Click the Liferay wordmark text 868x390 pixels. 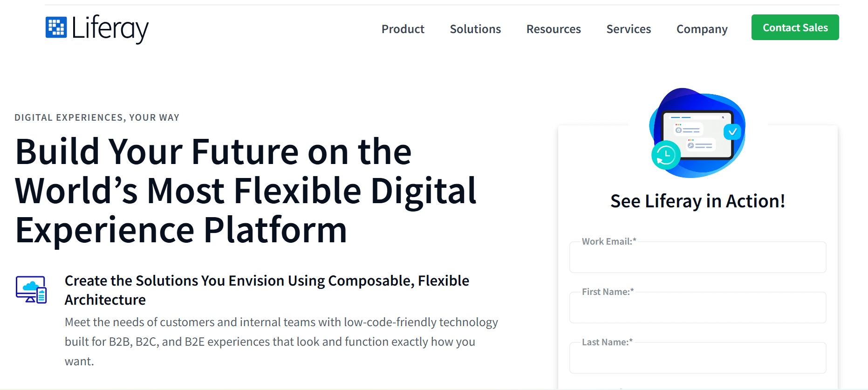pos(110,28)
